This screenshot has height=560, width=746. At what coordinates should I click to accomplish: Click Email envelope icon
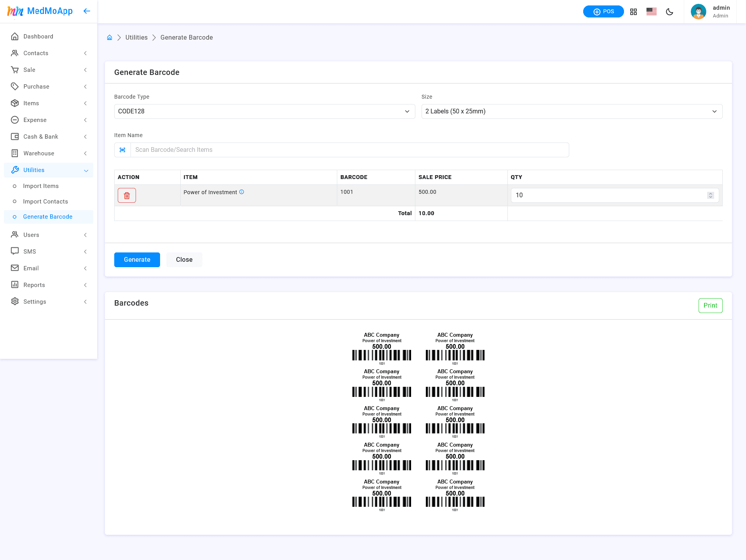(x=15, y=268)
